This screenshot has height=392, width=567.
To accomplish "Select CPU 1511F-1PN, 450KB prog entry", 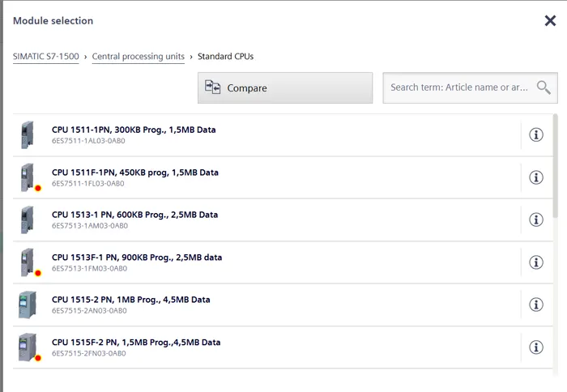I will click(x=266, y=177).
